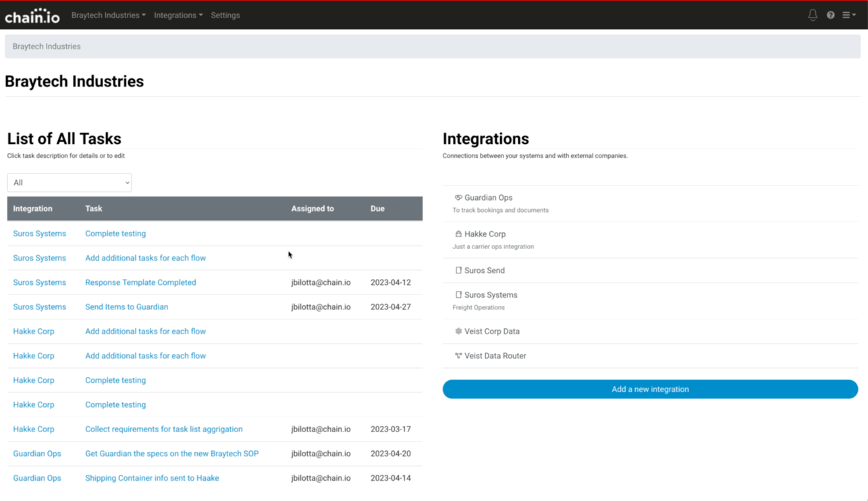Click the Veist Corp Data gear icon
The width and height of the screenshot is (868, 501).
click(458, 332)
